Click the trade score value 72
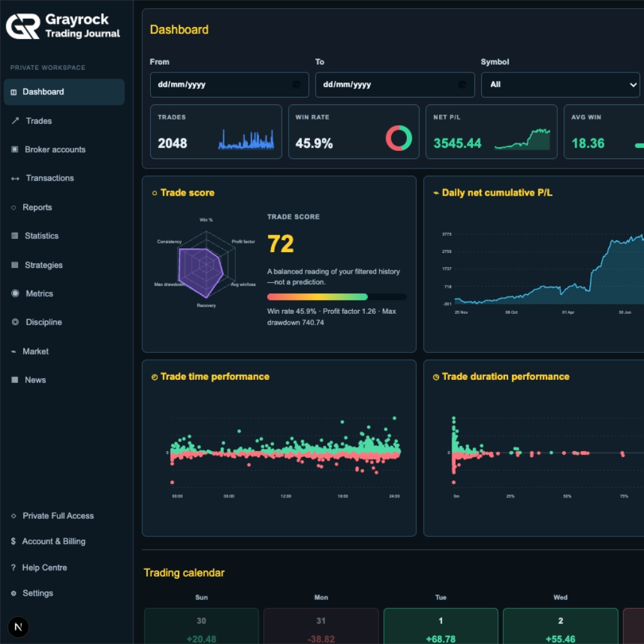Viewport: 644px width, 644px height. (280, 243)
